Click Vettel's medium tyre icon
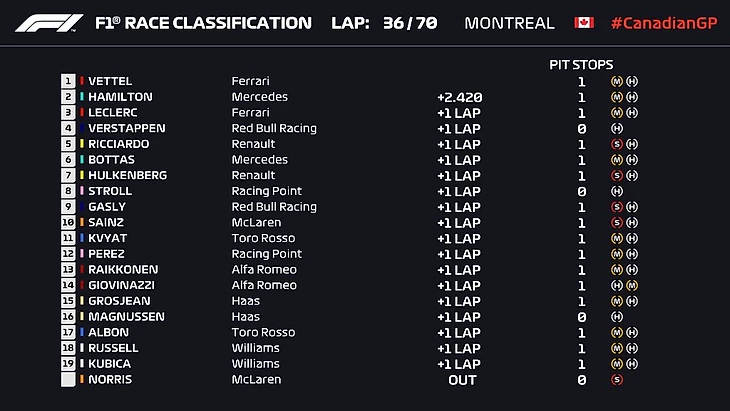The image size is (730, 411). pyautogui.click(x=617, y=81)
